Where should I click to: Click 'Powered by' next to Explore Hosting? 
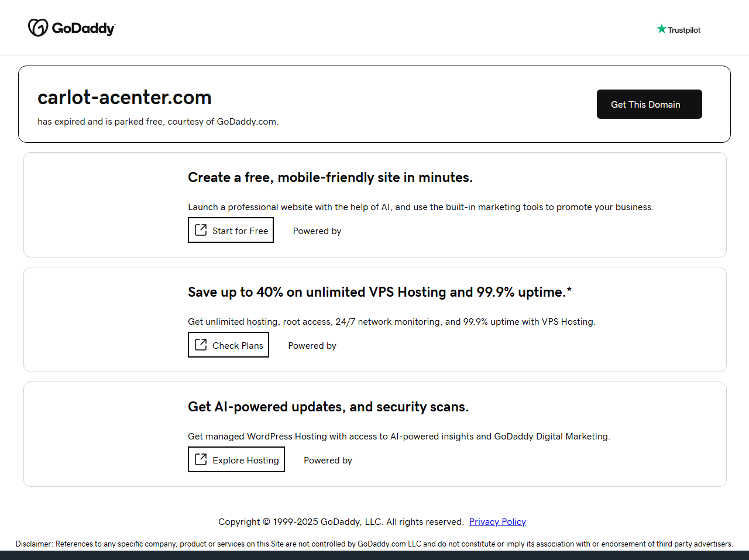tap(328, 461)
